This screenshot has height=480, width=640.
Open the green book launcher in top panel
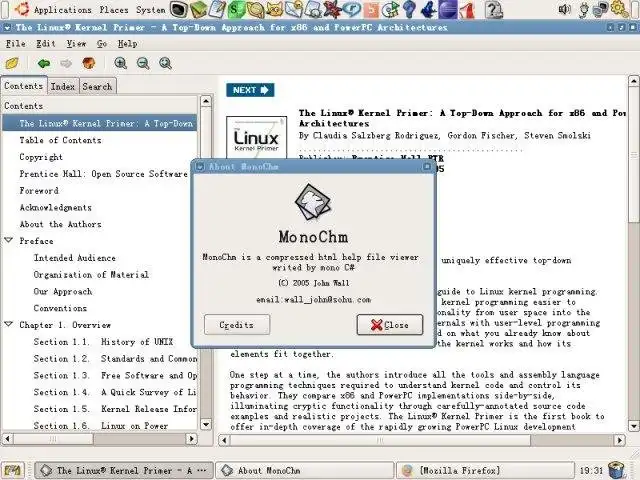pos(198,9)
